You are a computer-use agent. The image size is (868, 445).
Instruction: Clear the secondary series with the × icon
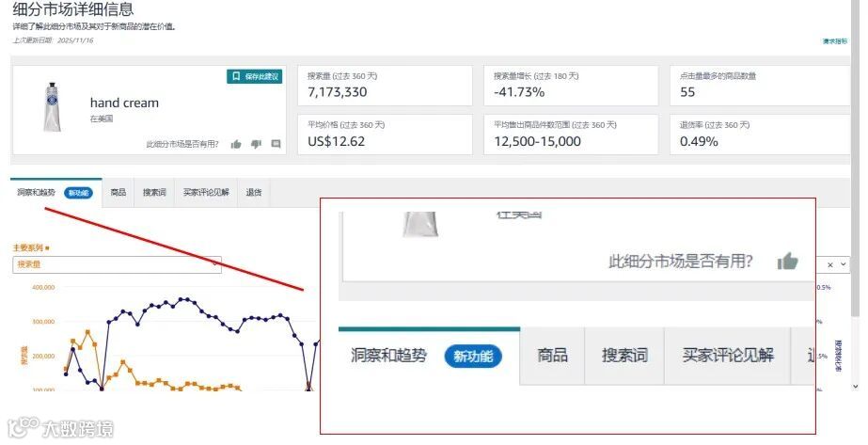829,264
